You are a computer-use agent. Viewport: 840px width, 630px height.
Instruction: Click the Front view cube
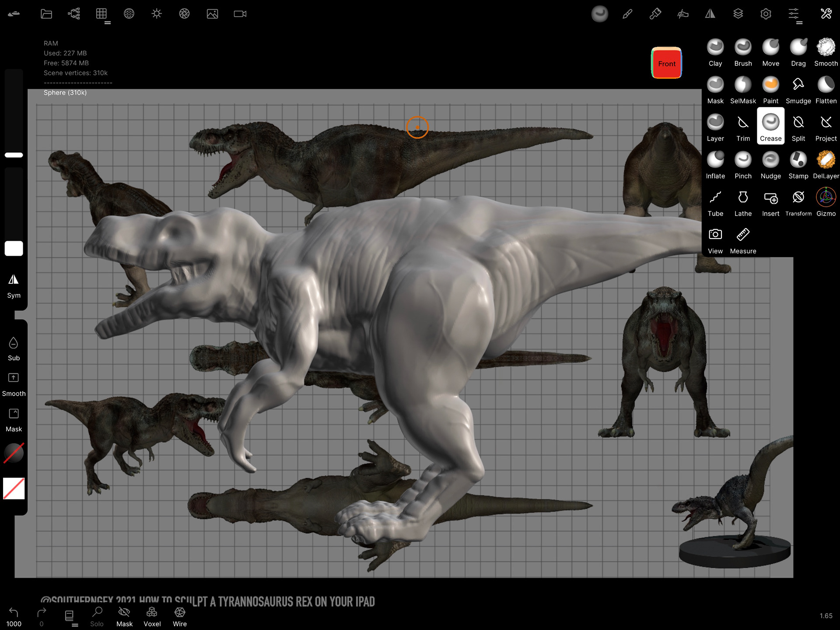(x=666, y=63)
